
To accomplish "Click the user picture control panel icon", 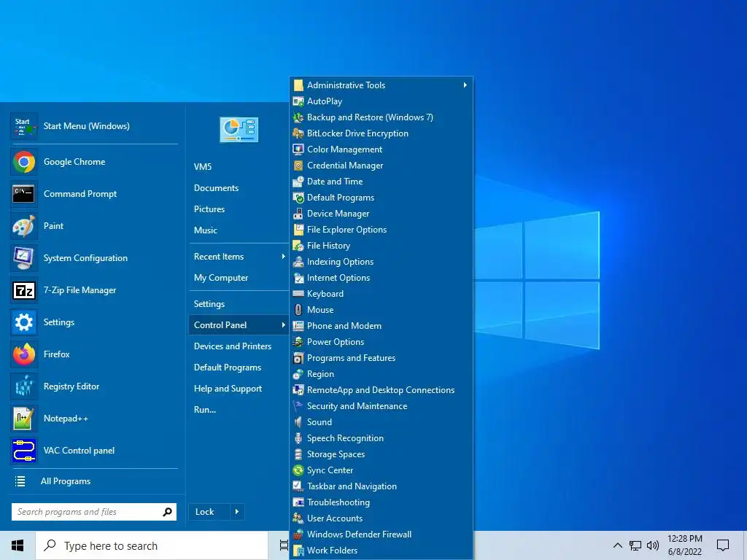I will (239, 130).
